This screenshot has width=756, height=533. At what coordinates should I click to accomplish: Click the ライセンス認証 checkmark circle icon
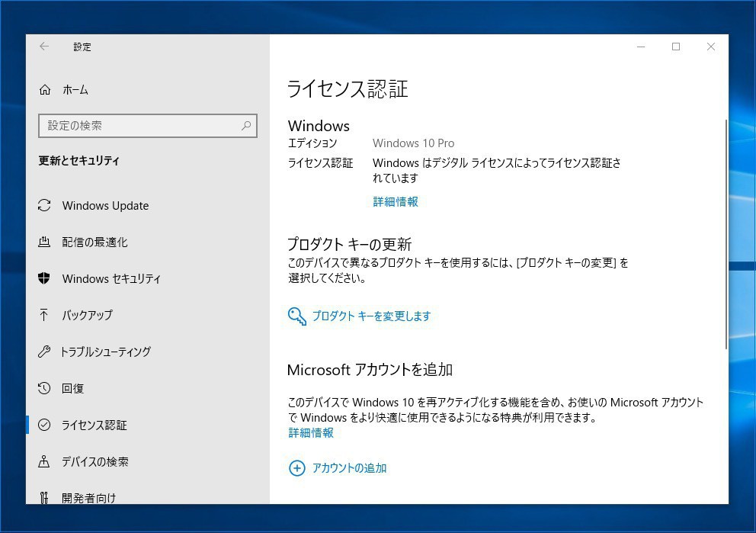pyautogui.click(x=44, y=425)
